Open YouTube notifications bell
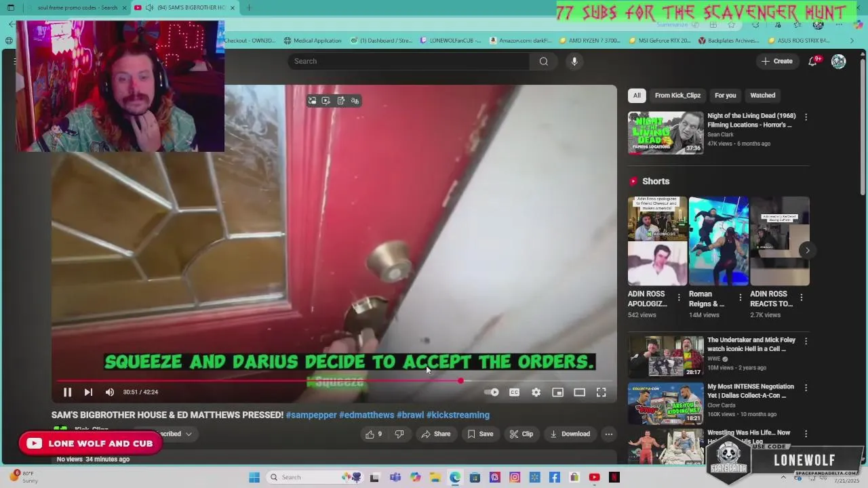Image resolution: width=868 pixels, height=488 pixels. pyautogui.click(x=813, y=61)
